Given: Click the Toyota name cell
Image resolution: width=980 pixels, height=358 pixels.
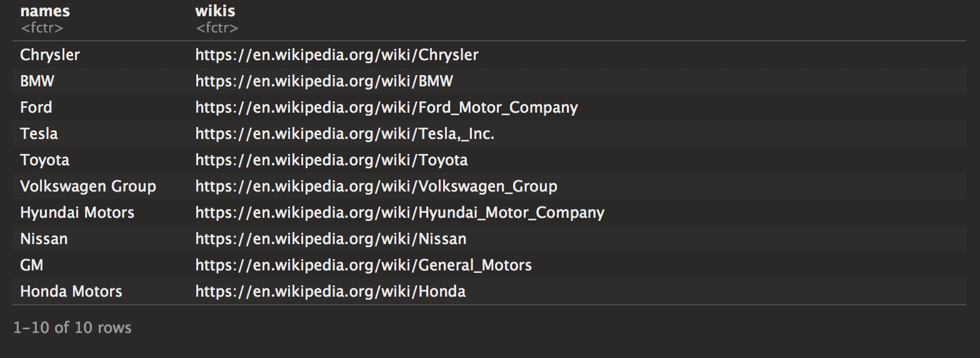Looking at the screenshot, I should pos(44,160).
